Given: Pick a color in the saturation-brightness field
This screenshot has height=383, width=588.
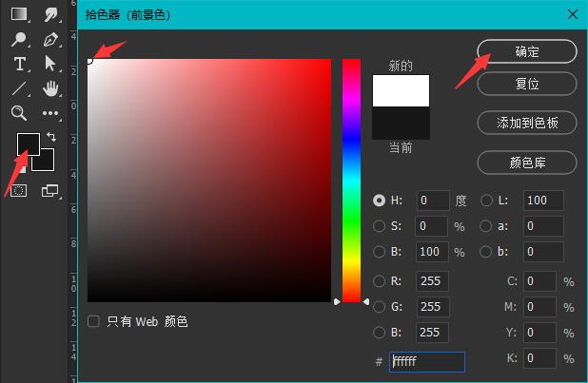Looking at the screenshot, I should pos(209,181).
